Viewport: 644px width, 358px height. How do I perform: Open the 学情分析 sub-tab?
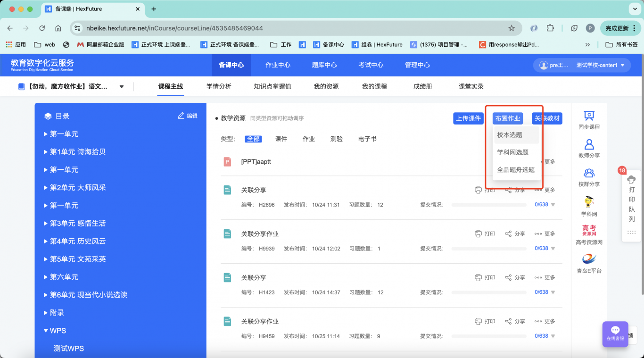[x=219, y=87]
